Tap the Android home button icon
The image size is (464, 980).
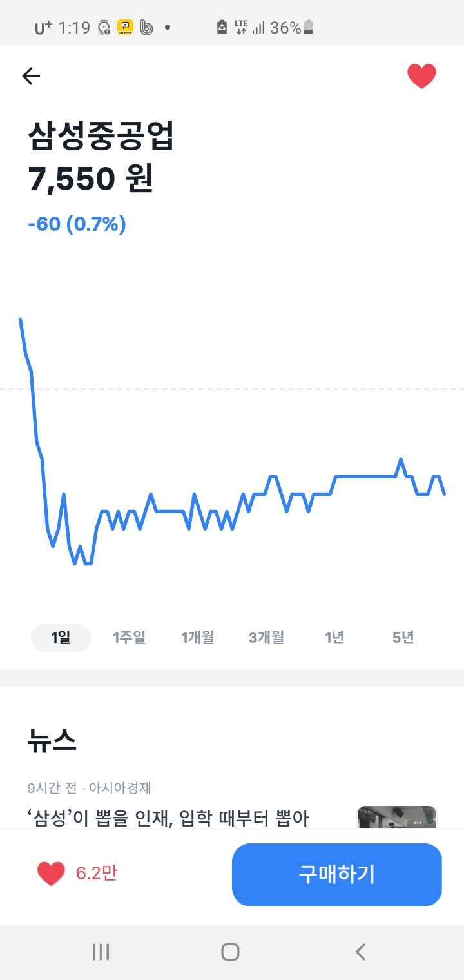click(230, 952)
